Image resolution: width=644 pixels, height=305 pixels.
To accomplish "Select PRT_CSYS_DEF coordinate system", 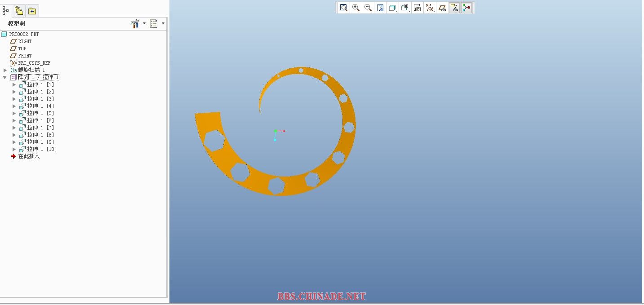I will click(x=34, y=63).
